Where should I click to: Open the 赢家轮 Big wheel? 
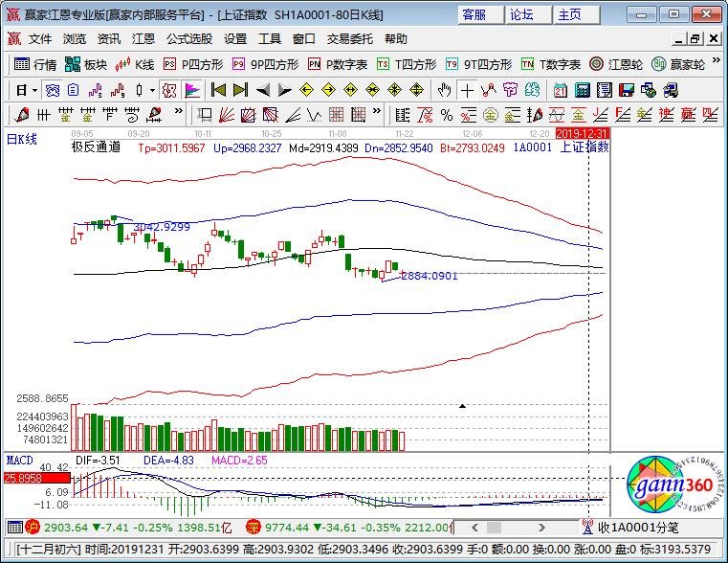tap(678, 64)
